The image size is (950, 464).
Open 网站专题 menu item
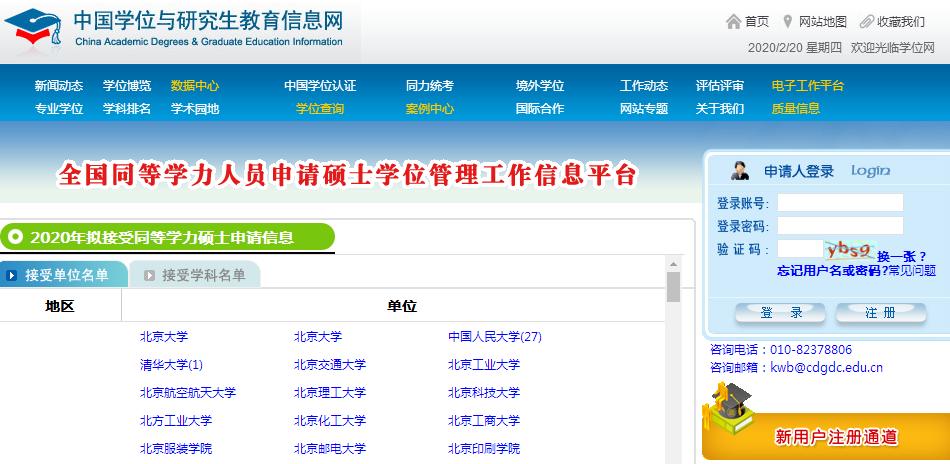pyautogui.click(x=643, y=109)
